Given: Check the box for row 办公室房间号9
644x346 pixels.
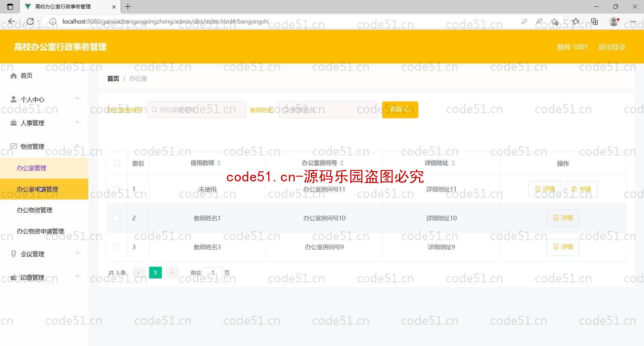Looking at the screenshot, I should click(117, 247).
